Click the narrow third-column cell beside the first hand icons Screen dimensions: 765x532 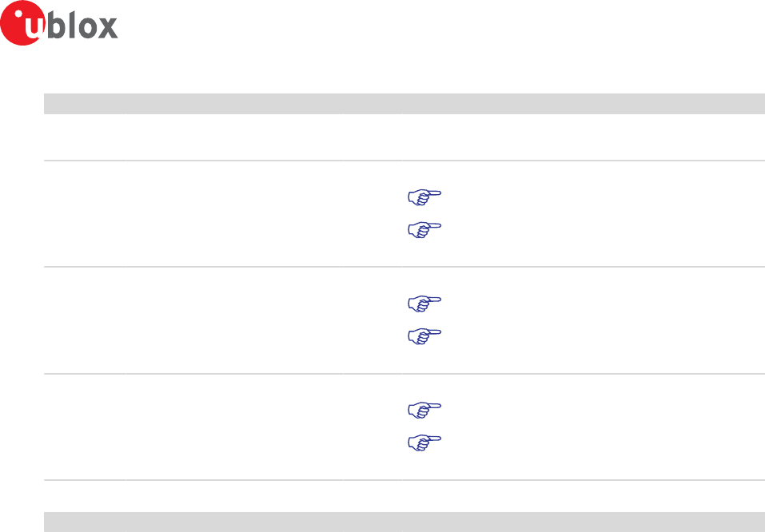click(373, 213)
